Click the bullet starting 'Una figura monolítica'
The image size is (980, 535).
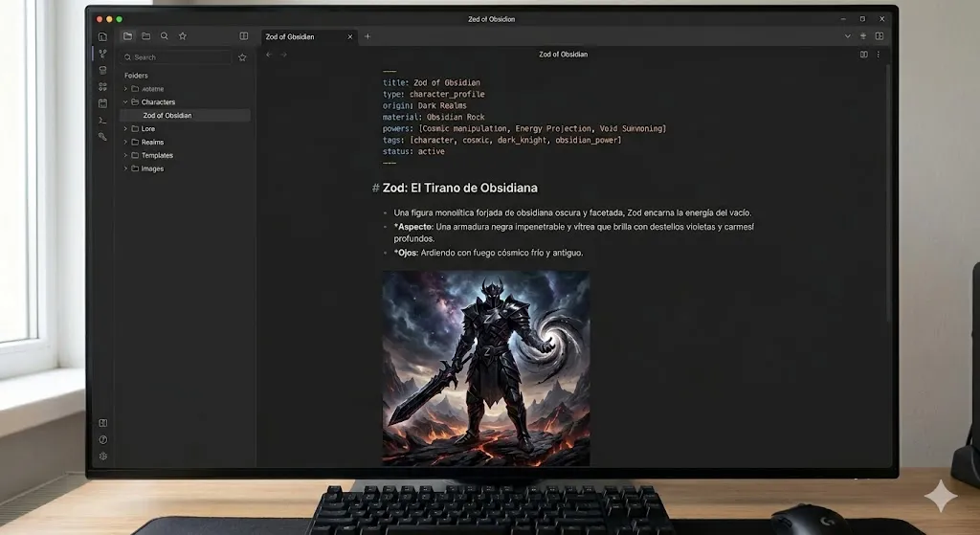click(x=572, y=213)
